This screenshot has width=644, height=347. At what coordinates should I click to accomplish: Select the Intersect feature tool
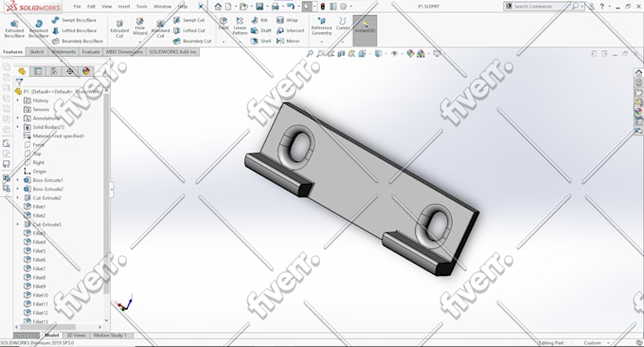coord(291,30)
